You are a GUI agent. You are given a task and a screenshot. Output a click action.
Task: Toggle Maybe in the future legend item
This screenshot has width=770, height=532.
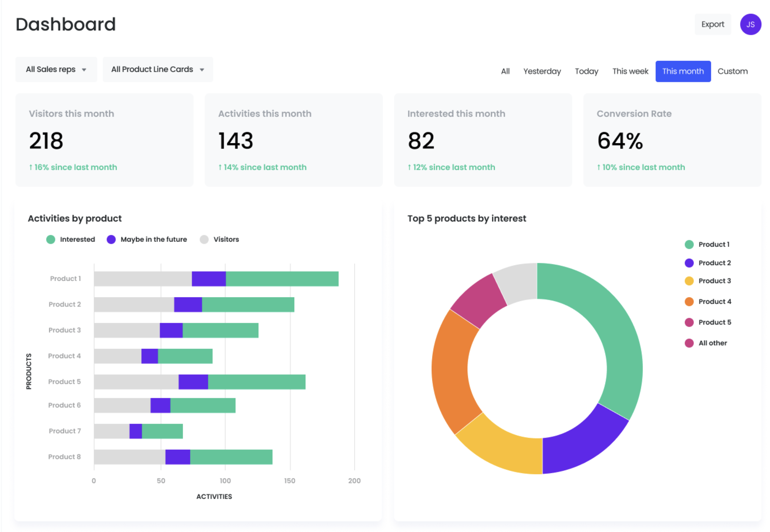(x=147, y=239)
